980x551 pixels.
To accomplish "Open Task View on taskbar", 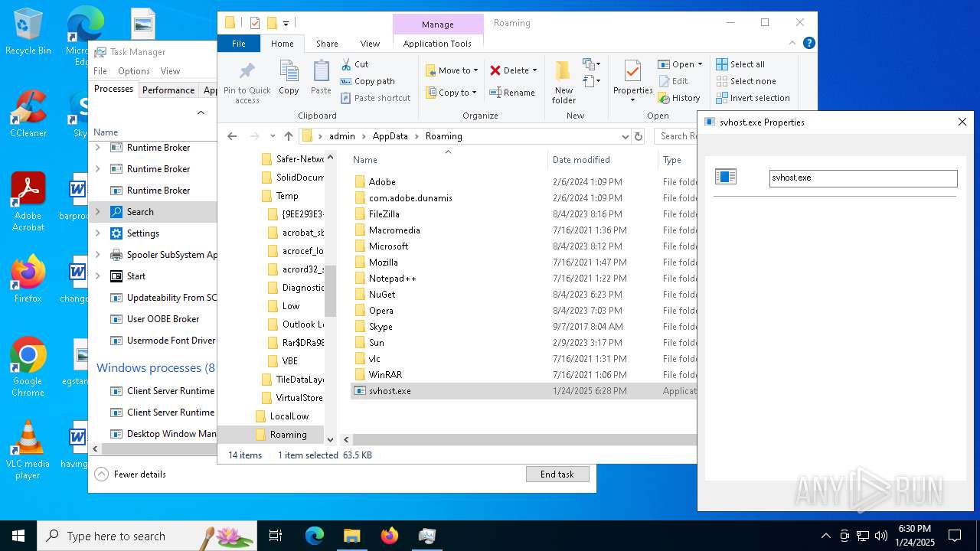I will tap(276, 536).
